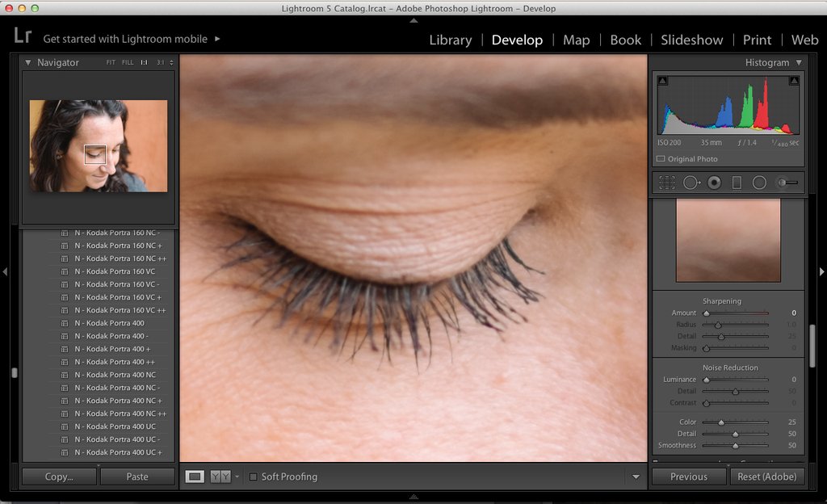The width and height of the screenshot is (827, 504).
Task: Collapse the Navigator panel
Action: coord(28,62)
